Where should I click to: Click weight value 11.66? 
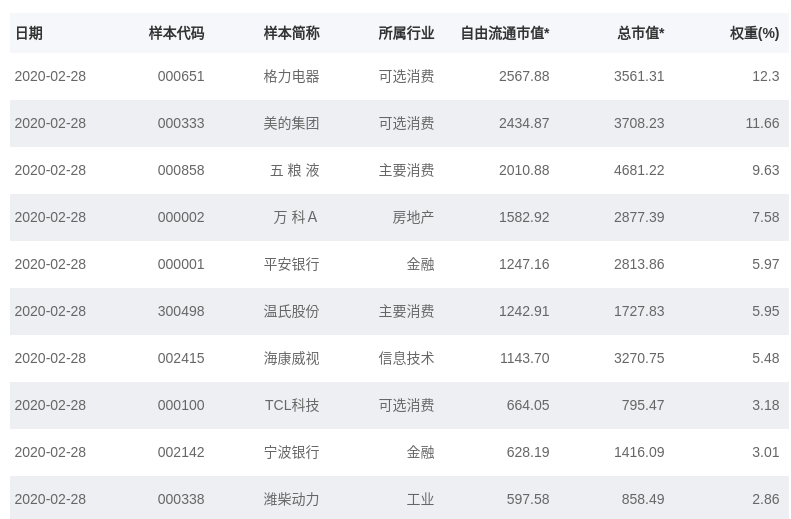coord(763,123)
